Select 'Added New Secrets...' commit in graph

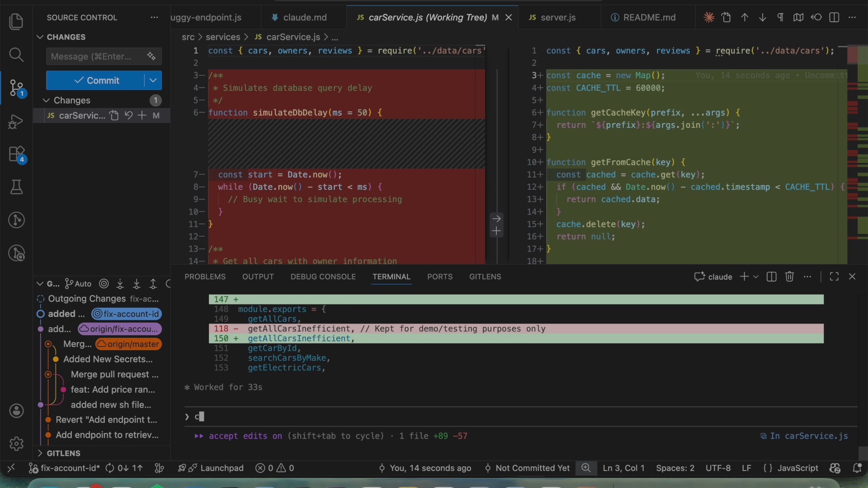[108, 359]
